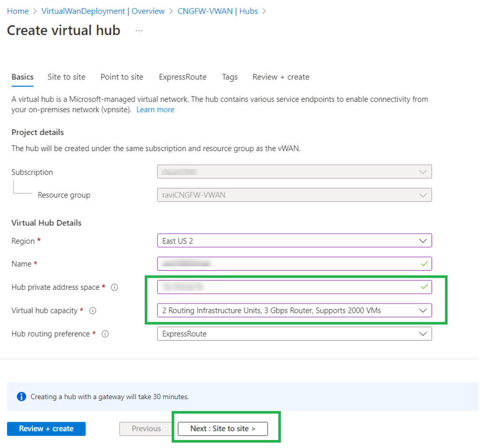Switch to the Point to site tab
Viewport: 486px width, 448px height.
pyautogui.click(x=122, y=77)
